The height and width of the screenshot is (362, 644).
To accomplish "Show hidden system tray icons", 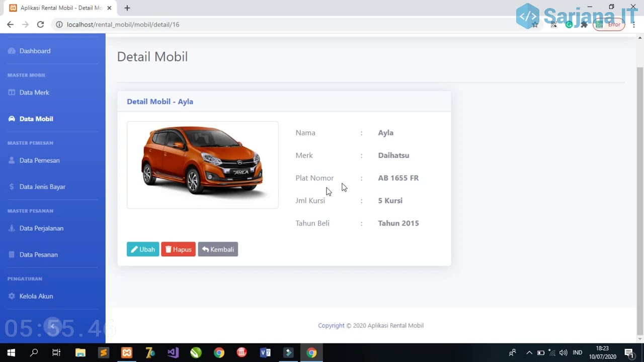I will (x=529, y=352).
